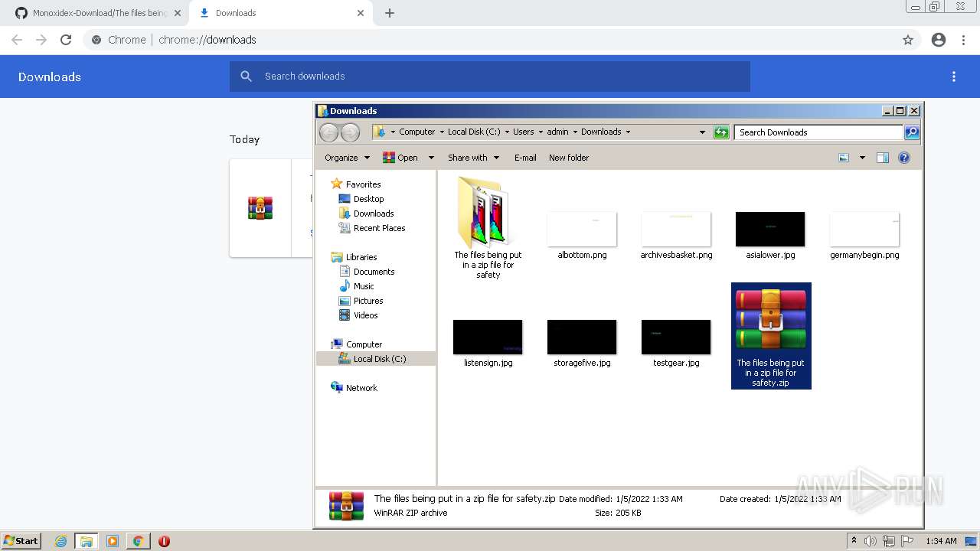Open Chrome from the taskbar
The image size is (980, 551).
pyautogui.click(x=138, y=541)
